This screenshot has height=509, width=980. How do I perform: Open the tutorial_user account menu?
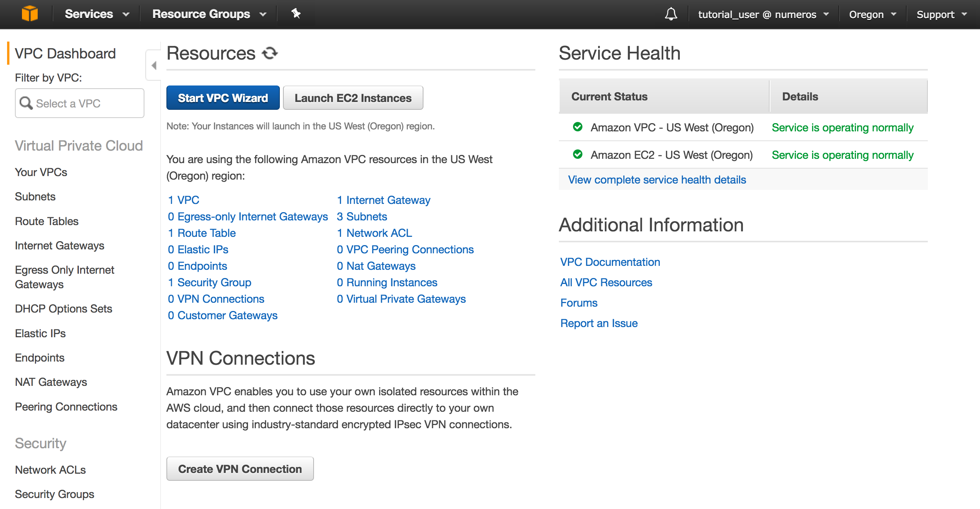(x=763, y=15)
